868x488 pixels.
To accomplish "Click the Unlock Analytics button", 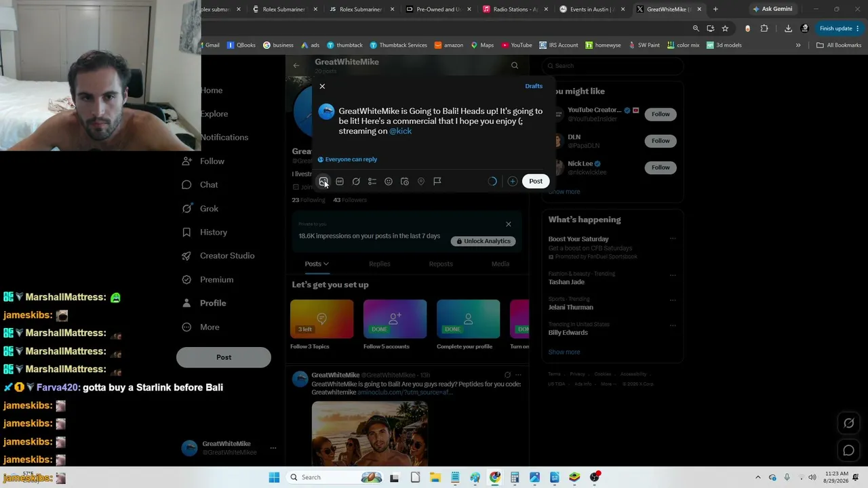I will pos(484,241).
